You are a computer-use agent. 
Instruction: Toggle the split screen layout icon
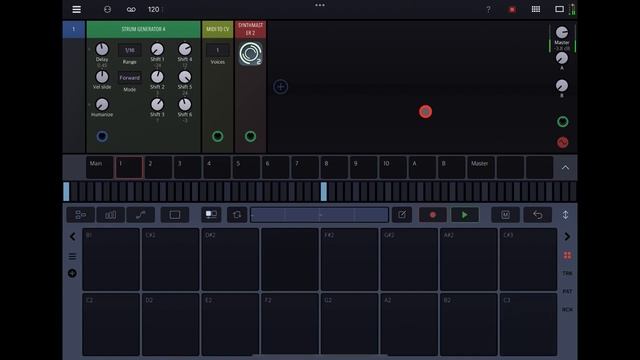click(x=211, y=215)
